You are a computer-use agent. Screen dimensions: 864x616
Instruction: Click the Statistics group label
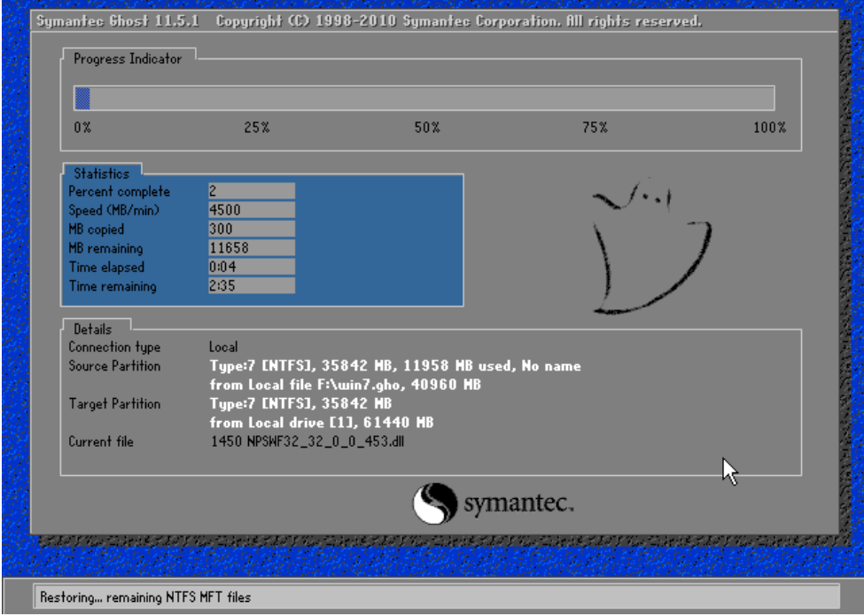101,174
